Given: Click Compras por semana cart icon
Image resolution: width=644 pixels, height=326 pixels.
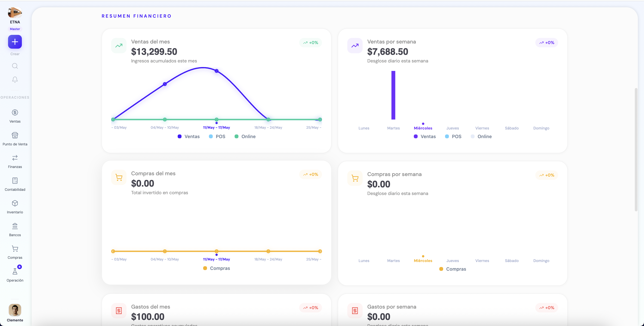Looking at the screenshot, I should pos(355,178).
